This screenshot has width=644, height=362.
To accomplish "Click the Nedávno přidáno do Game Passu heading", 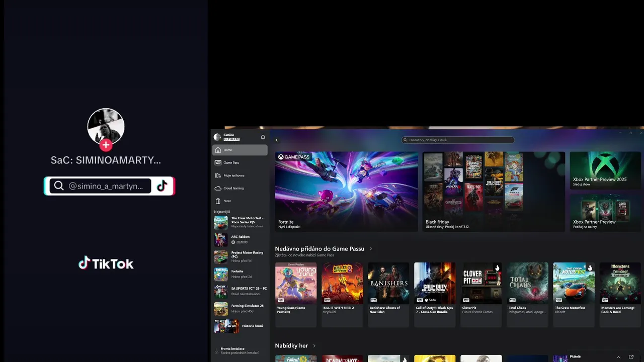I will (319, 249).
